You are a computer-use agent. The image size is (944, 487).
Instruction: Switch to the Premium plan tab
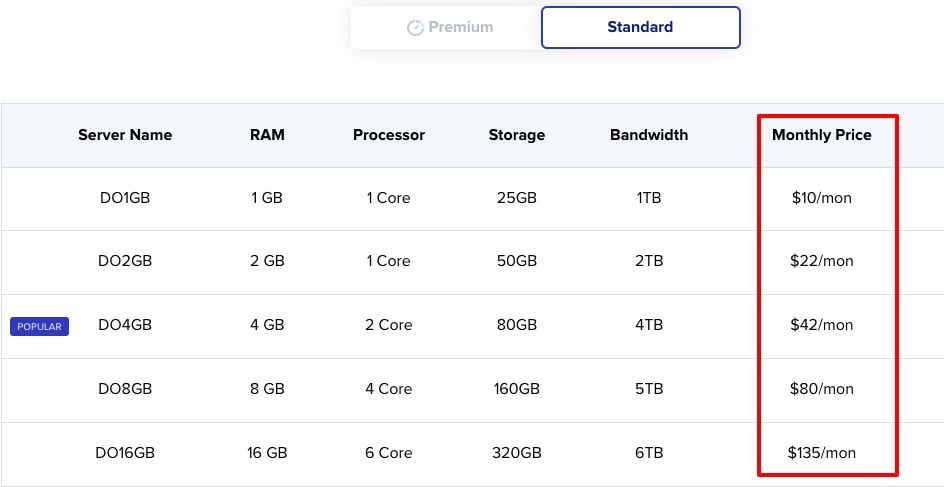pos(446,27)
